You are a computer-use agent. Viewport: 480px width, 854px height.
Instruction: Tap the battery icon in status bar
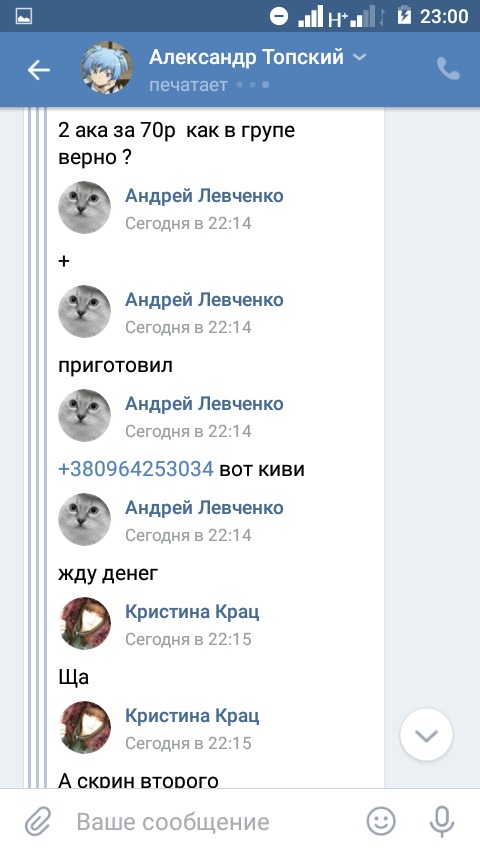pos(404,16)
